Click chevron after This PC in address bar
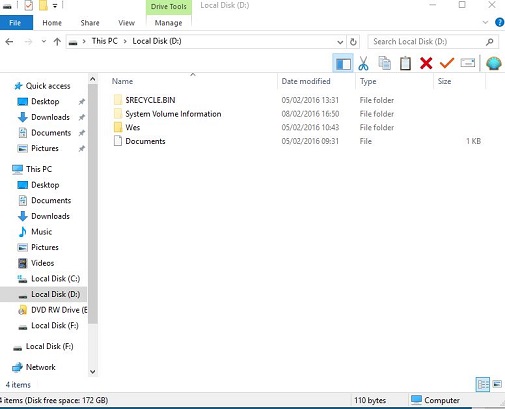505x409 pixels. (125, 41)
